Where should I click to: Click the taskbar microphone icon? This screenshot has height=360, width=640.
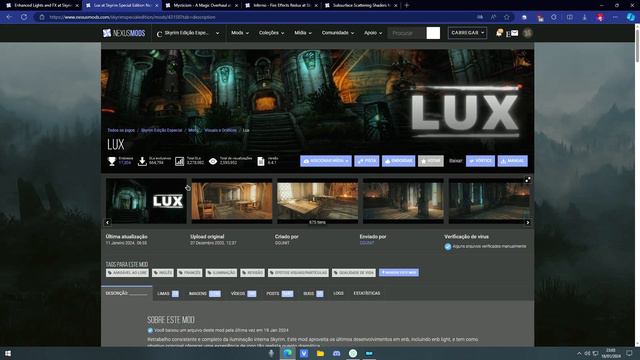(x=271, y=353)
